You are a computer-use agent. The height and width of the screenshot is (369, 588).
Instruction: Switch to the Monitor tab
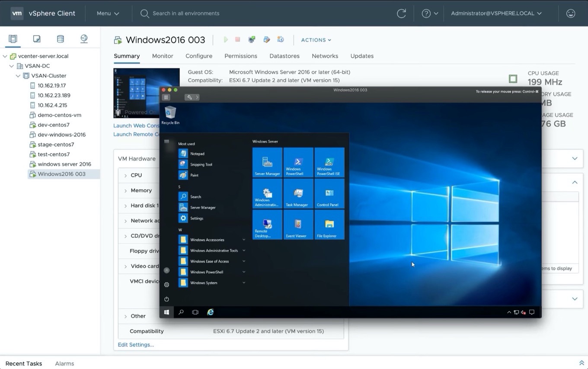163,56
